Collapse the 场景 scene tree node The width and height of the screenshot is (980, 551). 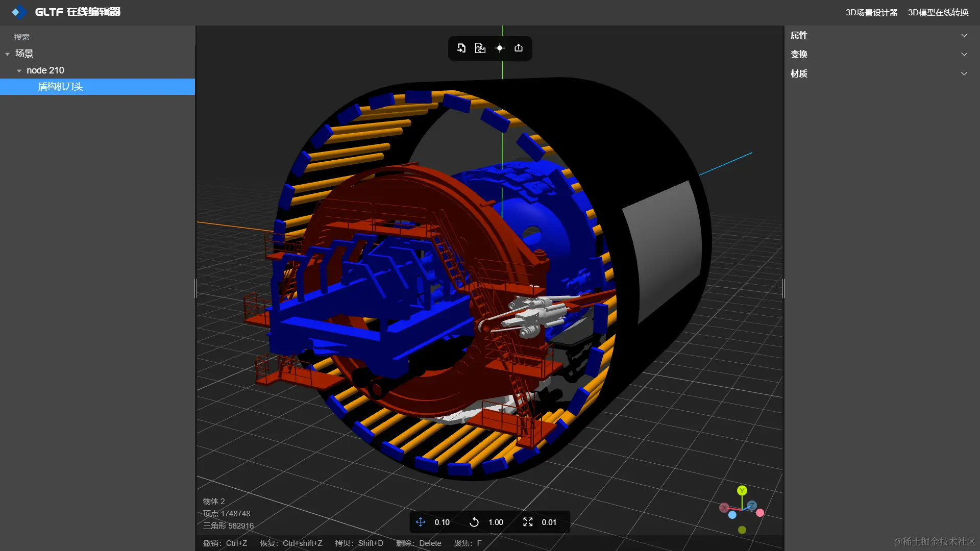pos(8,54)
